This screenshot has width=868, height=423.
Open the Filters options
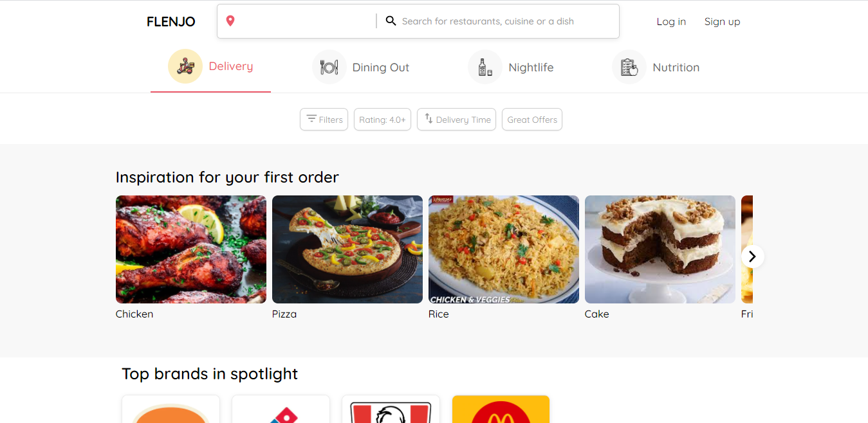click(324, 120)
